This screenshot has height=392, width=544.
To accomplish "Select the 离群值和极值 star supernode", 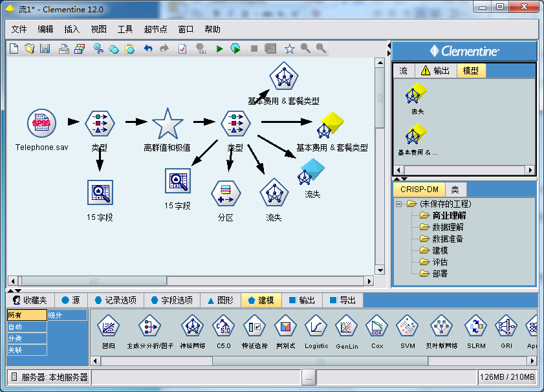I will coord(168,124).
